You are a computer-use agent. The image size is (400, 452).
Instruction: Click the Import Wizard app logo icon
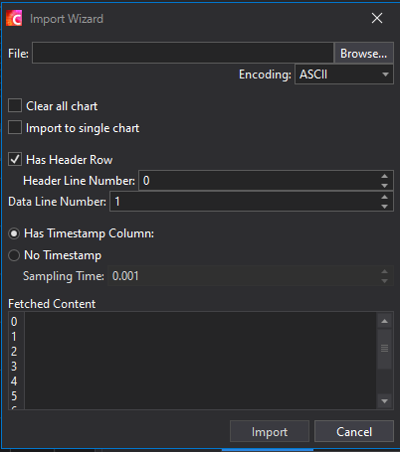[14, 18]
